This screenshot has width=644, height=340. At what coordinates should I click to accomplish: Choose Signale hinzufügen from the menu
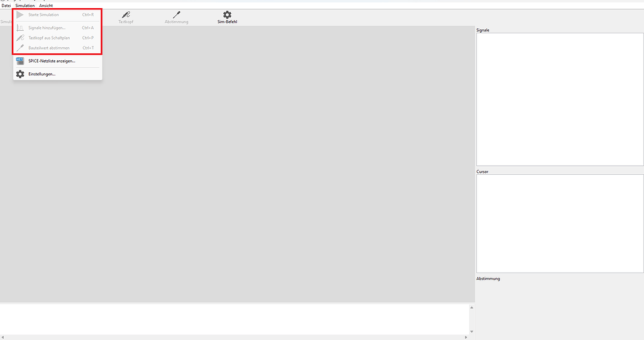[47, 28]
